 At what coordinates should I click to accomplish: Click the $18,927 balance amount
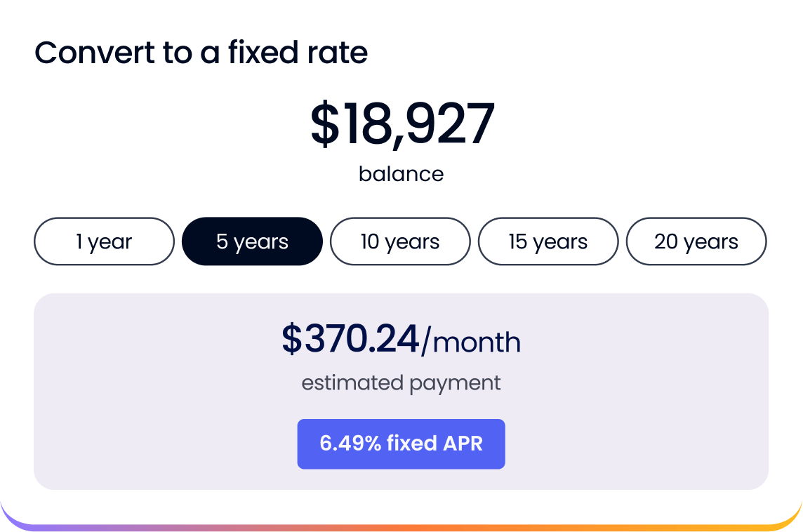click(402, 124)
